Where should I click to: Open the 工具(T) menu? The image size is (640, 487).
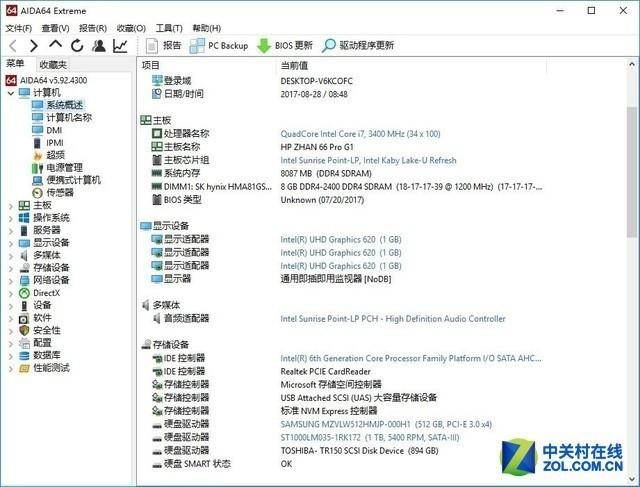(169, 28)
